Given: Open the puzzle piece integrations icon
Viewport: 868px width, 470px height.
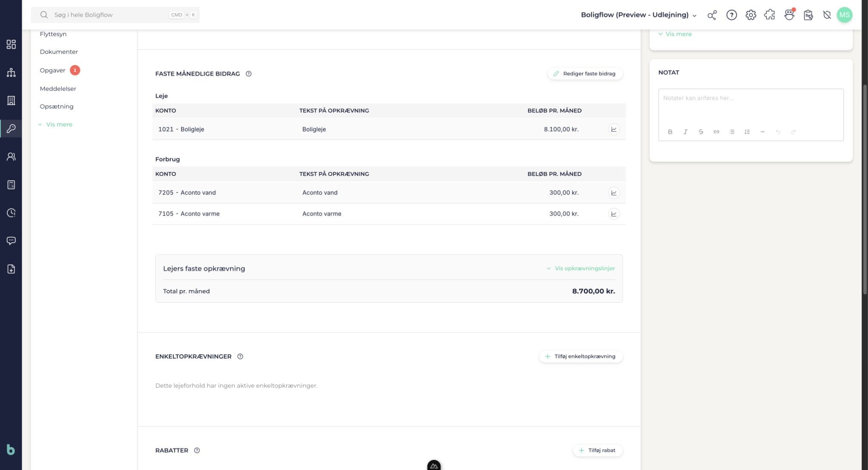Looking at the screenshot, I should click(x=770, y=15).
